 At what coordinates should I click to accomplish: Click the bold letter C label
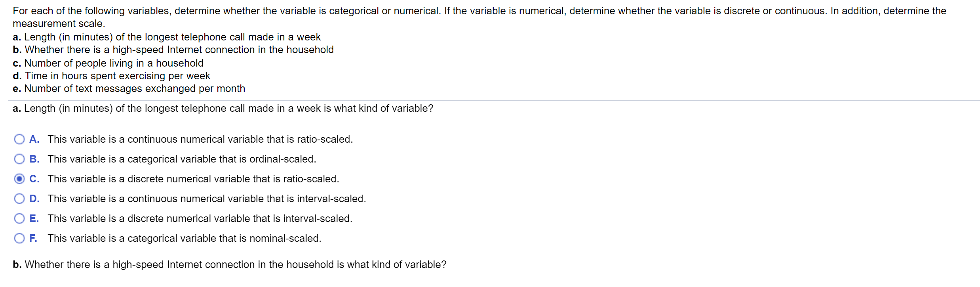[x=34, y=178]
